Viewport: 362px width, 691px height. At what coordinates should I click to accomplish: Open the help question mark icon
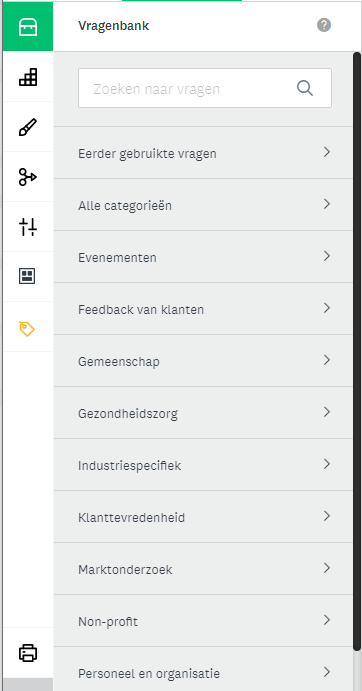click(324, 26)
